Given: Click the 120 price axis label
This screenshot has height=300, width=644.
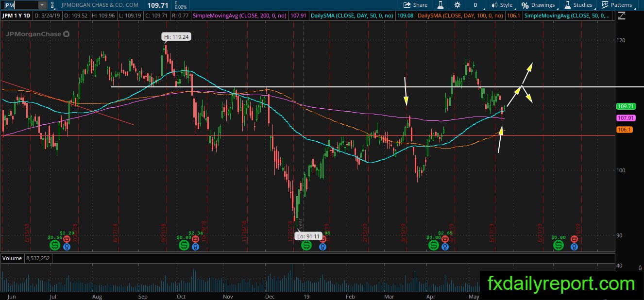Looking at the screenshot, I should [x=620, y=40].
